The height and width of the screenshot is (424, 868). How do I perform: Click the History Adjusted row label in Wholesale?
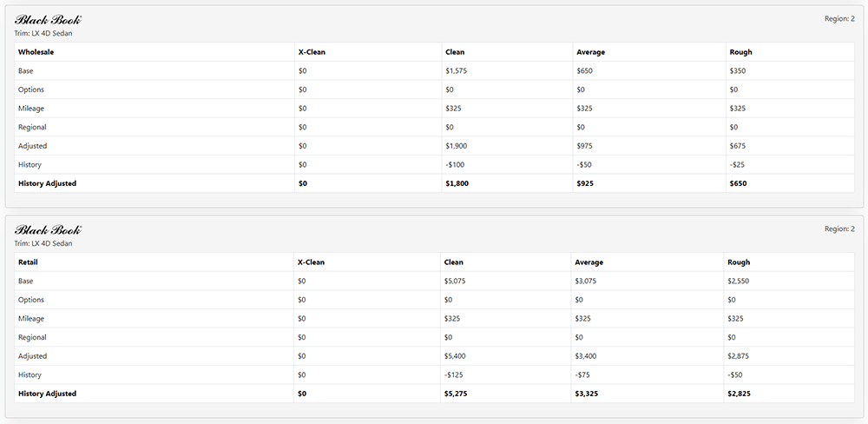coord(47,184)
